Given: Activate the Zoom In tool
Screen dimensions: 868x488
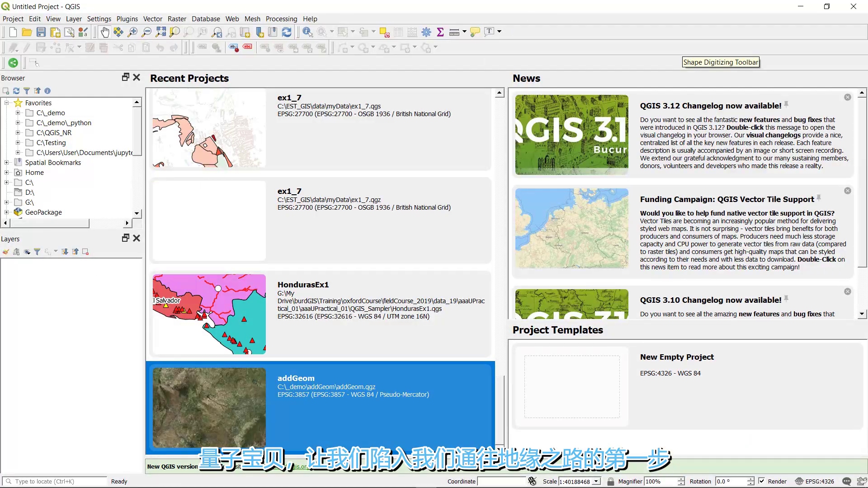Looking at the screenshot, I should [132, 32].
